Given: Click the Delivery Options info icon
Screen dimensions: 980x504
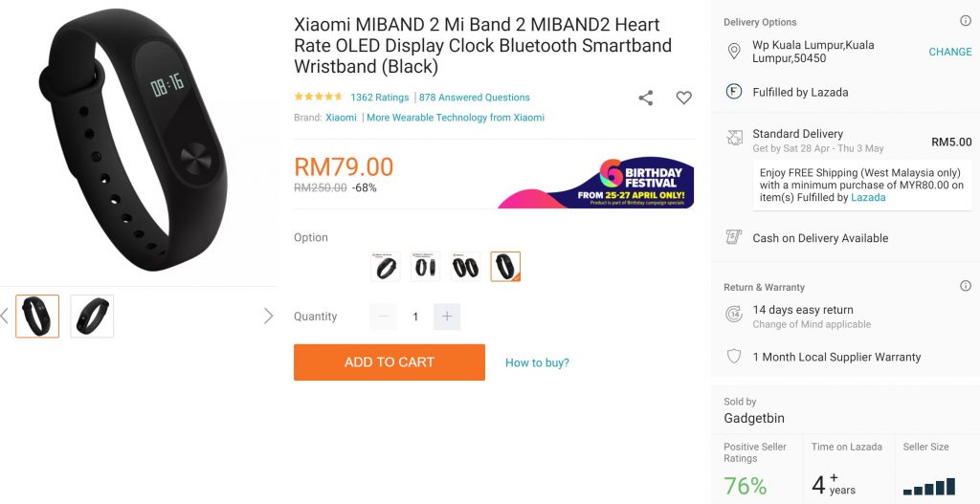Looking at the screenshot, I should (966, 21).
